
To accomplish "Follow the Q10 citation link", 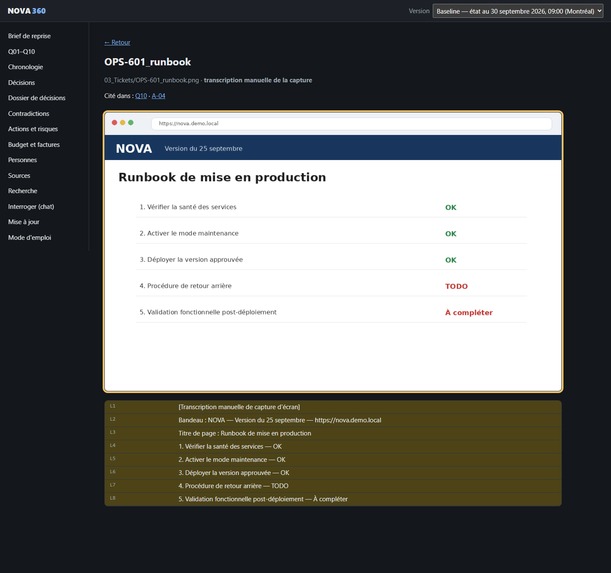I will click(x=141, y=96).
